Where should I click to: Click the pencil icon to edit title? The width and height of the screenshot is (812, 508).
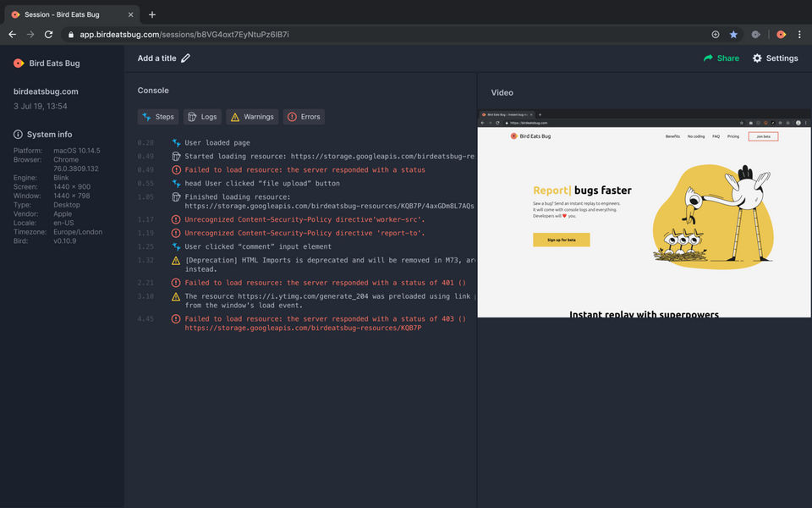[185, 58]
